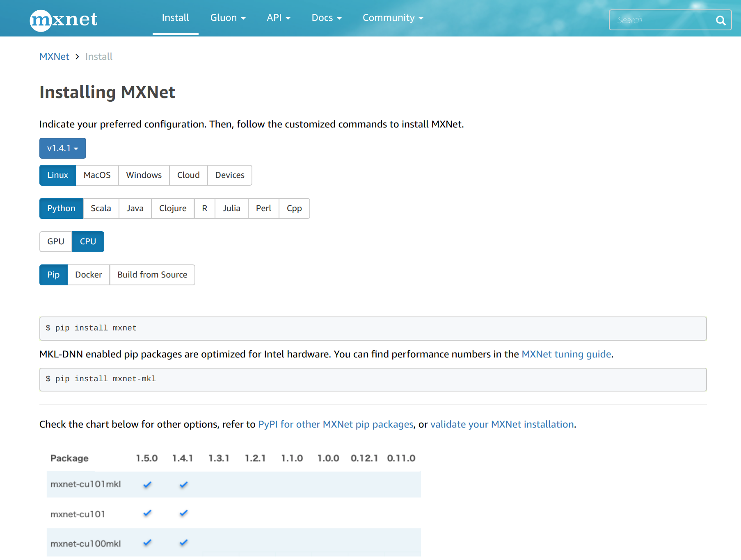This screenshot has height=560, width=741.
Task: Click the pip install mxnet command
Action: (373, 328)
